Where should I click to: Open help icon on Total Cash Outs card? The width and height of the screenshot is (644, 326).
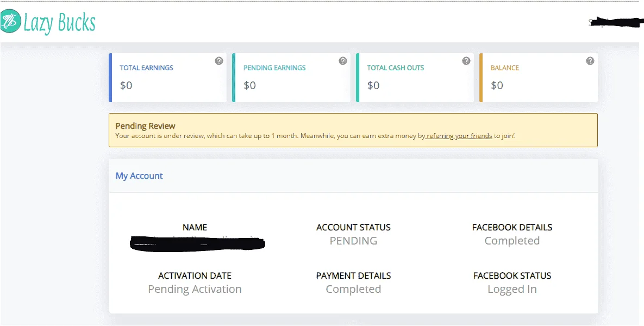pyautogui.click(x=466, y=61)
